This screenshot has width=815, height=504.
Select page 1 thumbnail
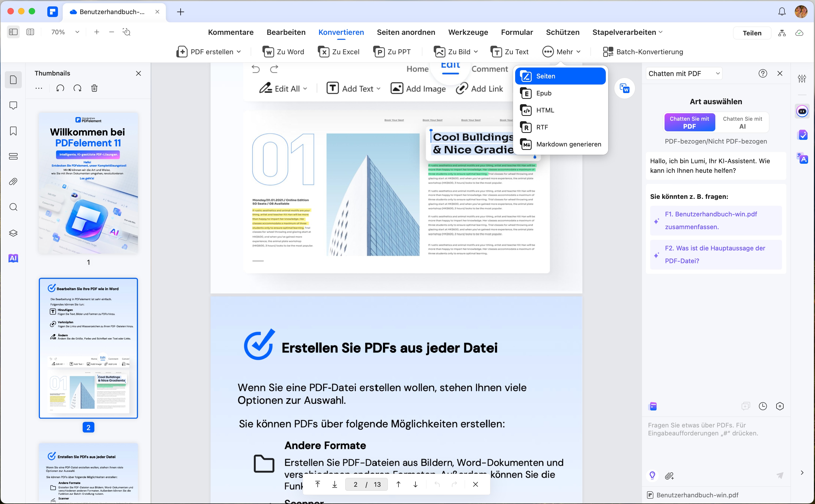(88, 183)
